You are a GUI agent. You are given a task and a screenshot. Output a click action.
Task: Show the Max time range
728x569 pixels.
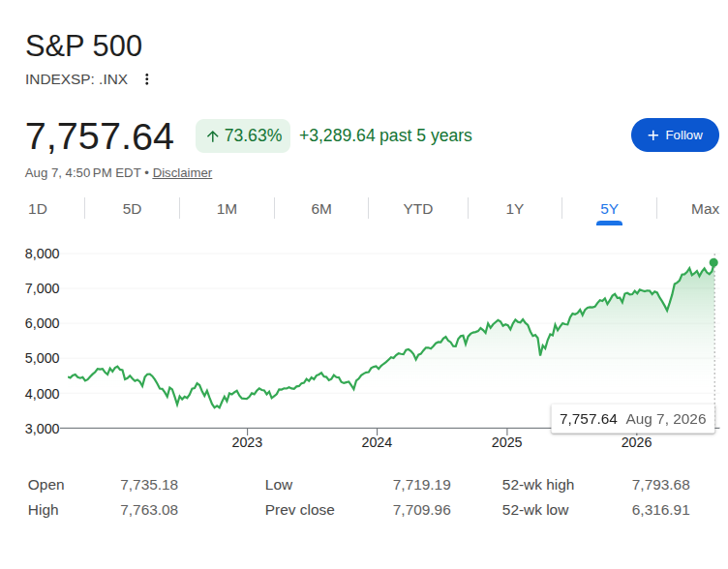point(705,209)
